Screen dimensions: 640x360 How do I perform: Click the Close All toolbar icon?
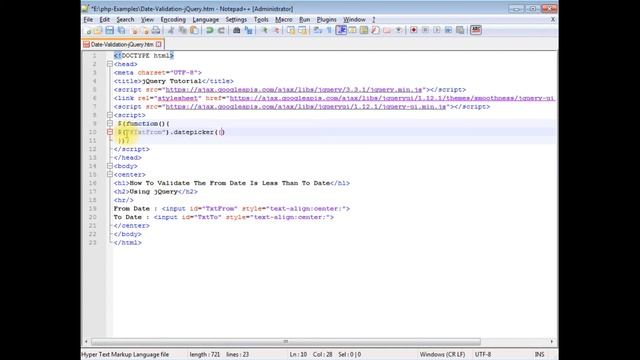[144, 30]
